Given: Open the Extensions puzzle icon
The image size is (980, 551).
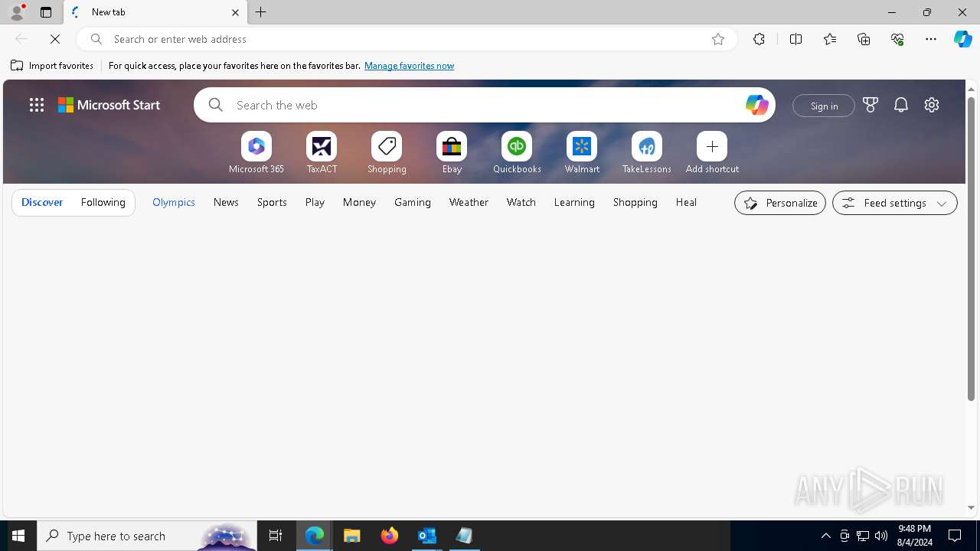Looking at the screenshot, I should point(759,39).
